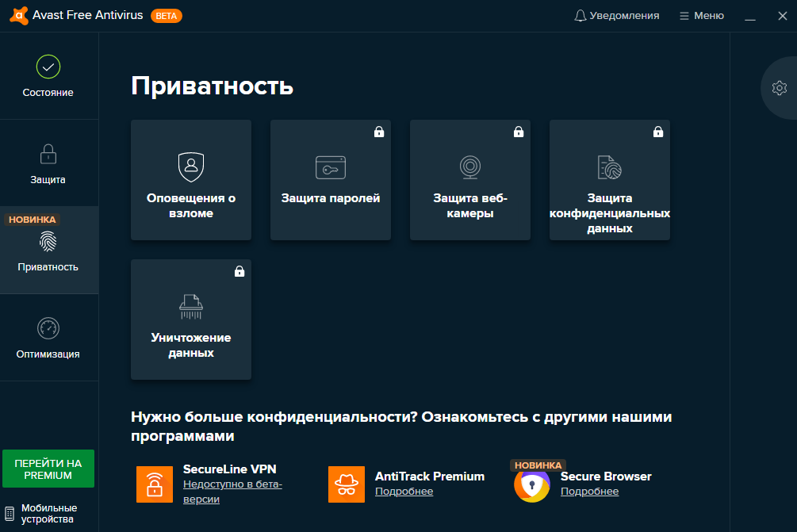Image resolution: width=797 pixels, height=532 pixels.
Task: Click the shield user icon for hack alerts
Action: tap(191, 166)
